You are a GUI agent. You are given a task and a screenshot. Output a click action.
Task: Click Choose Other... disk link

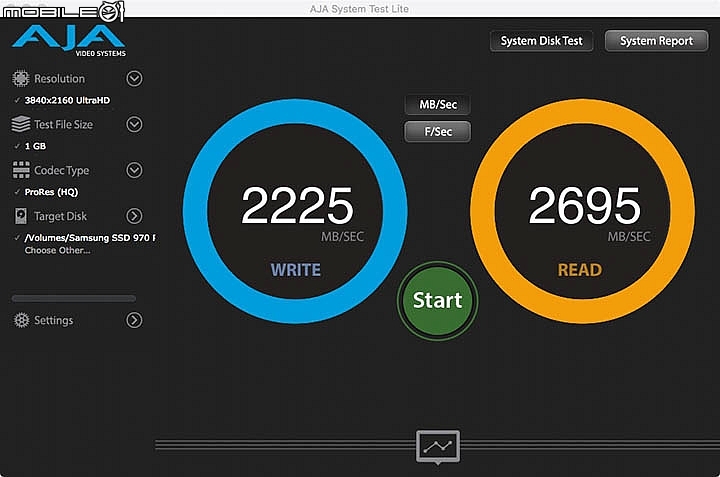[x=57, y=250]
